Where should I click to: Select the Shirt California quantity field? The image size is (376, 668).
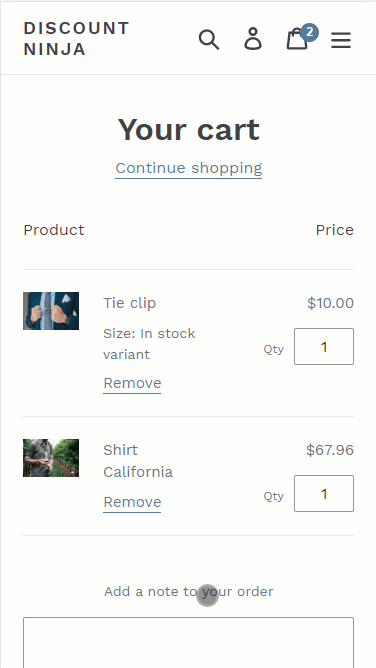pyautogui.click(x=324, y=493)
